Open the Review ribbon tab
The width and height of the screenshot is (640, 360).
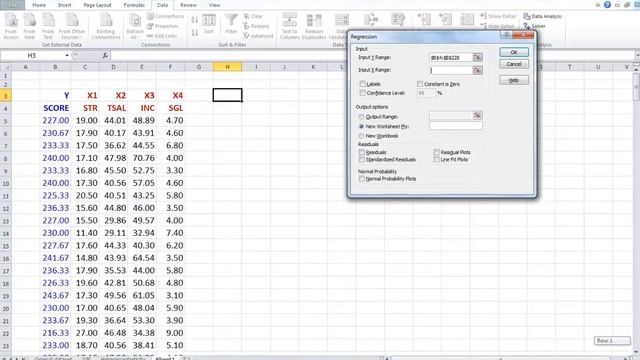point(188,5)
